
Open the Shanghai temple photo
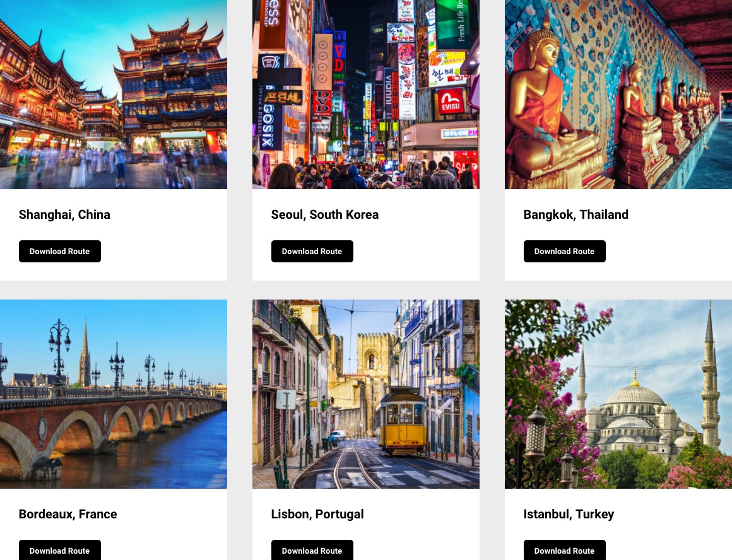[x=114, y=94]
